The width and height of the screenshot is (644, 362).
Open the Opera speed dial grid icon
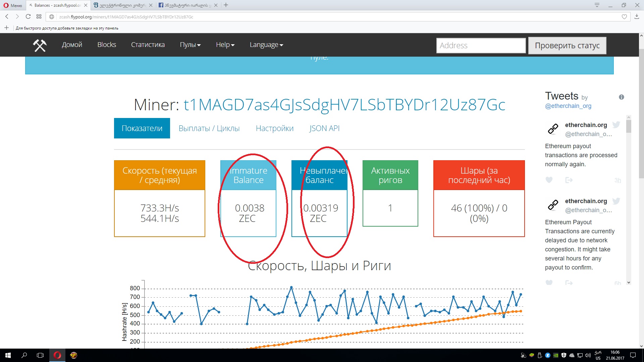[39, 16]
